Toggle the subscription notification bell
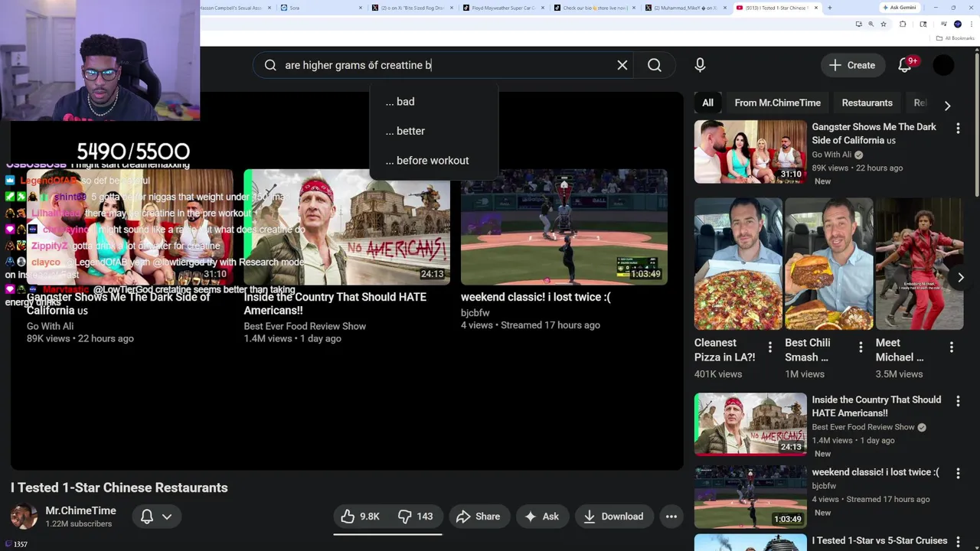 pyautogui.click(x=147, y=517)
